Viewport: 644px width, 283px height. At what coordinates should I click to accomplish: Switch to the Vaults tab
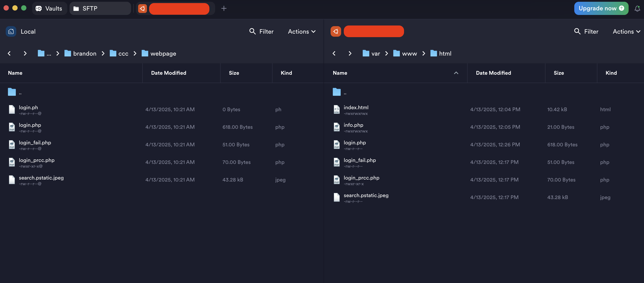[x=49, y=9]
